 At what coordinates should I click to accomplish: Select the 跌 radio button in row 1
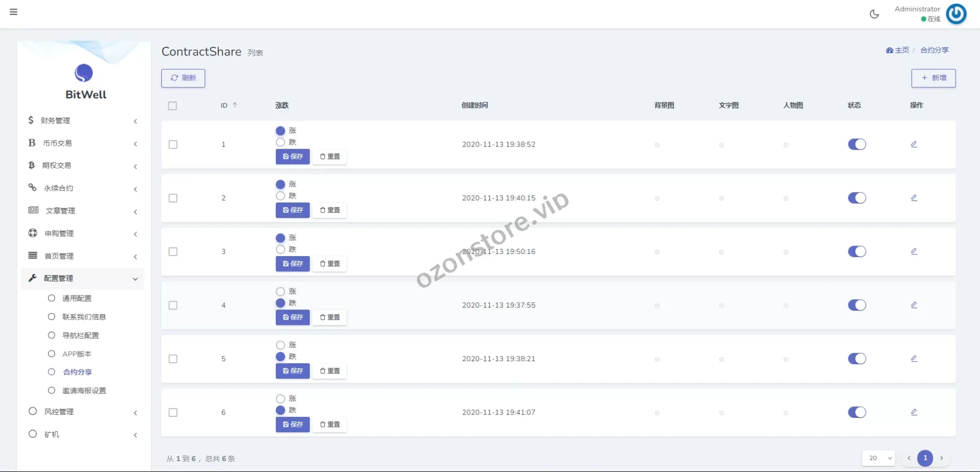point(281,142)
